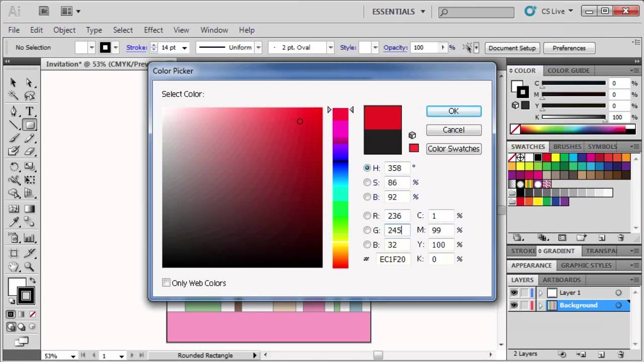Click the Preferences button

click(569, 48)
